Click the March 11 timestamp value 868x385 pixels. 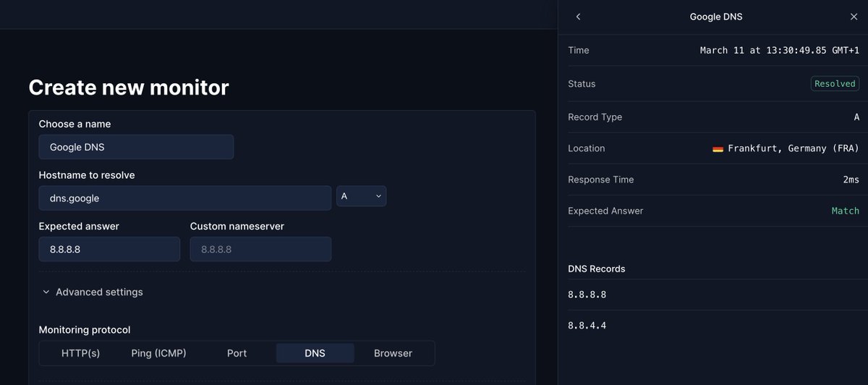click(x=780, y=50)
